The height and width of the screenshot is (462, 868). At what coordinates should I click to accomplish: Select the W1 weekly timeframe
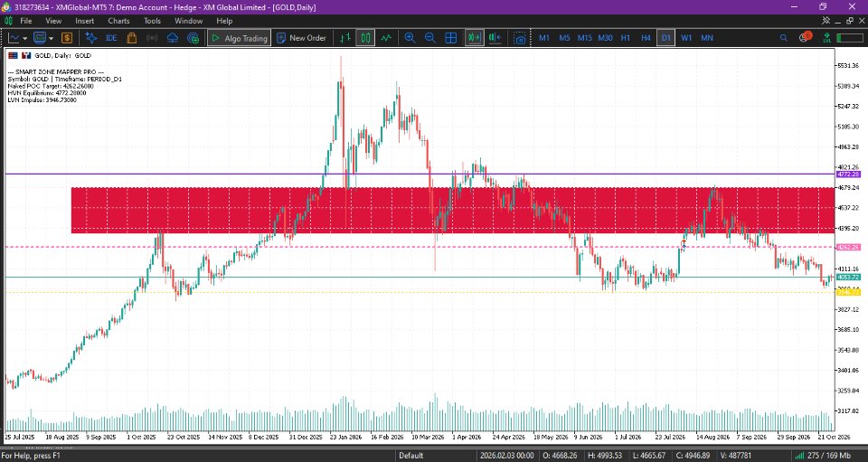click(686, 38)
